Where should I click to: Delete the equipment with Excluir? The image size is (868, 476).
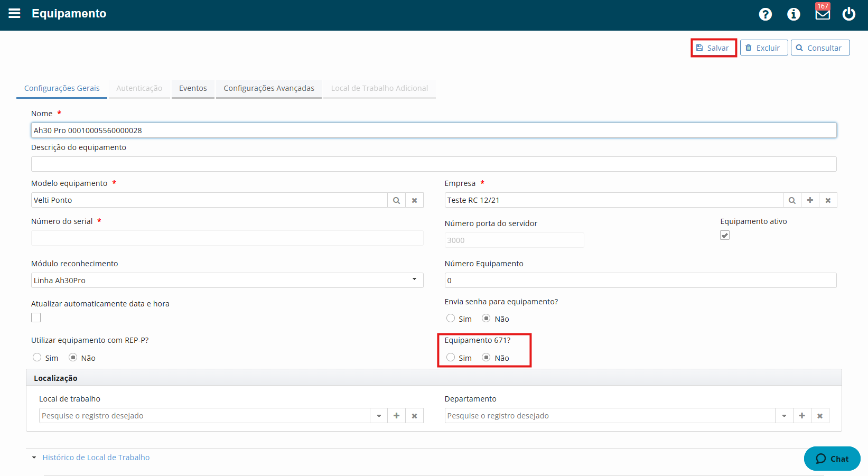pos(764,48)
